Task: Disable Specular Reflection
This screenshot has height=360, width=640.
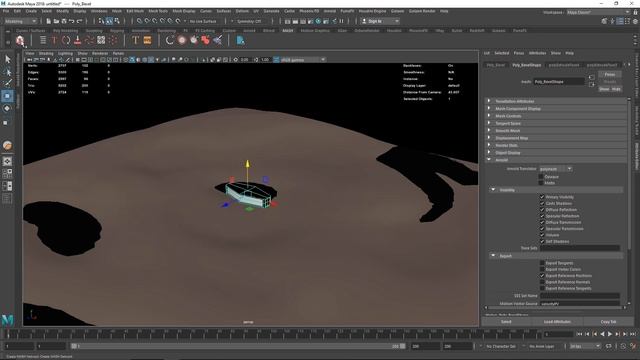Action: coord(542,216)
